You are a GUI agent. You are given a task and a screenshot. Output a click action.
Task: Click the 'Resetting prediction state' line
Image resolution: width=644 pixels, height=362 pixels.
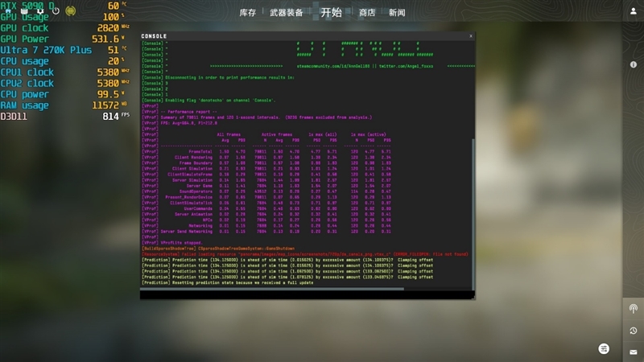point(228,283)
